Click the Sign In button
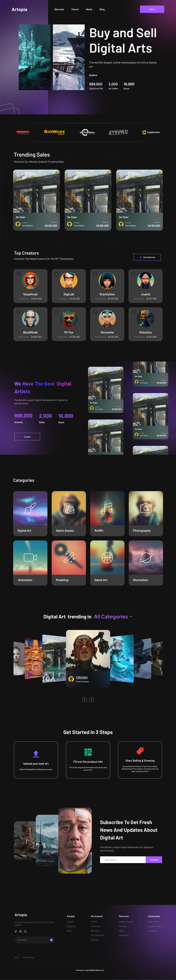The image size is (176, 980). point(152,9)
